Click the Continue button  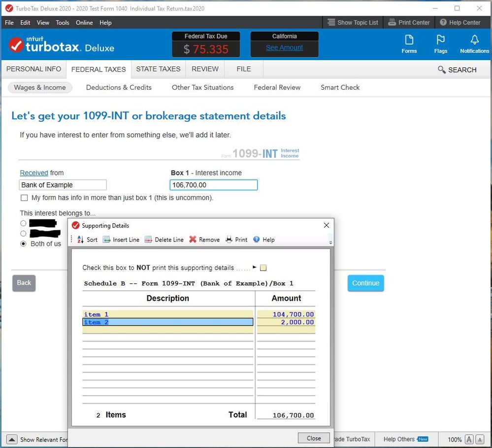(x=365, y=283)
